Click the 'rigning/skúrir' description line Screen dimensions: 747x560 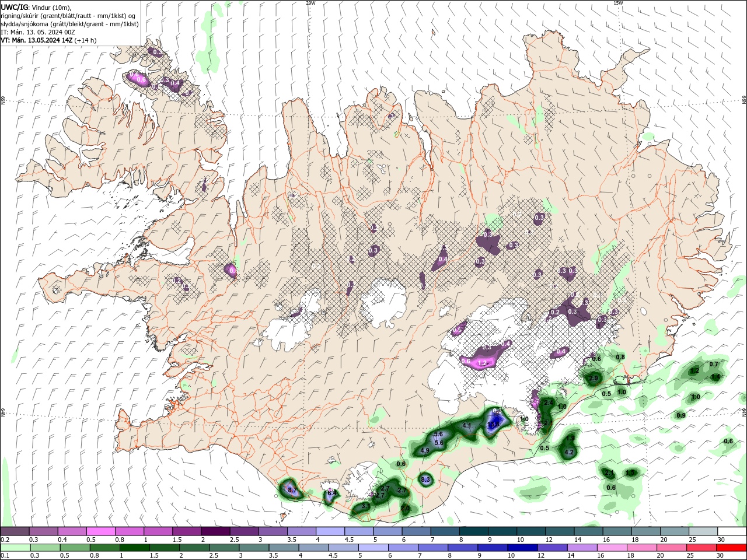68,16
